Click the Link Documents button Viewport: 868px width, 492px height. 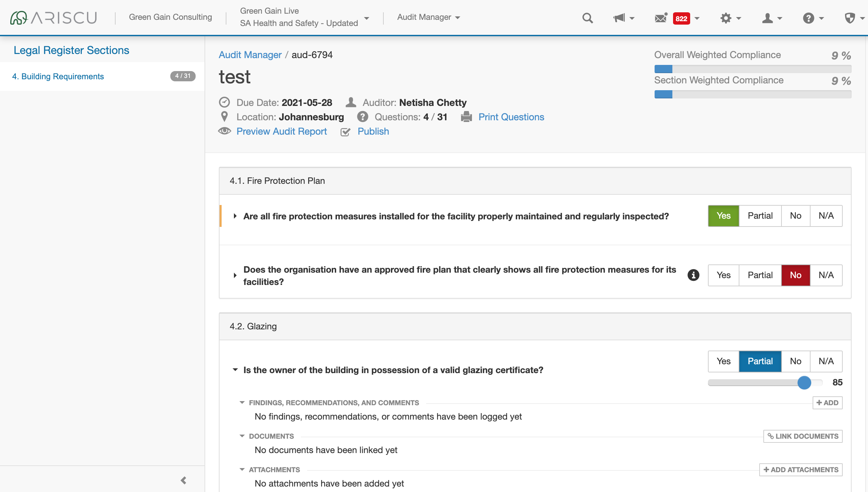tap(803, 436)
